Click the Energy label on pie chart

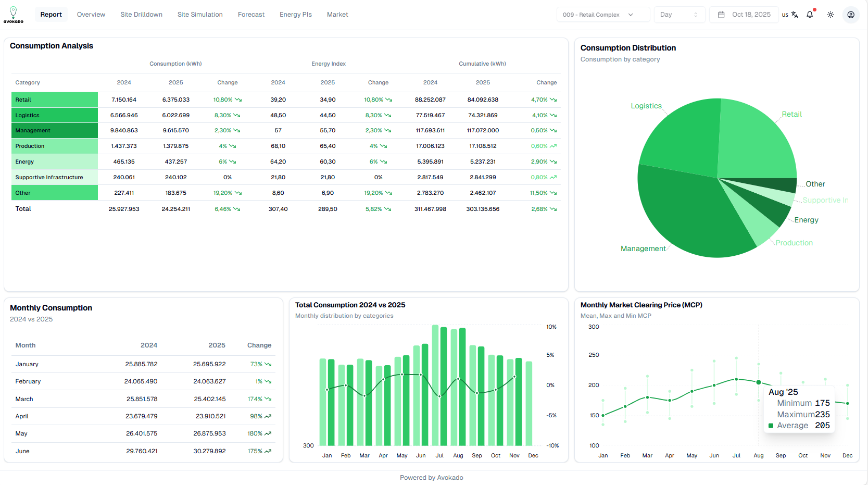[x=806, y=220]
